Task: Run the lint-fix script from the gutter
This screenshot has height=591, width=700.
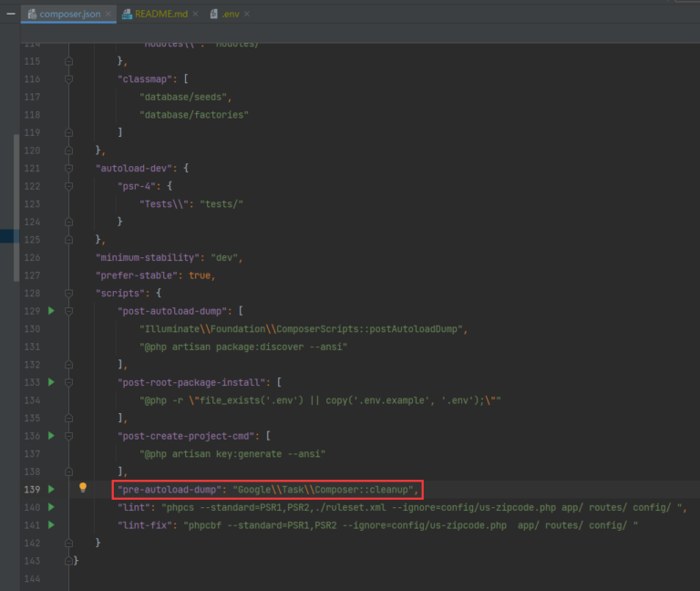Action: point(51,525)
